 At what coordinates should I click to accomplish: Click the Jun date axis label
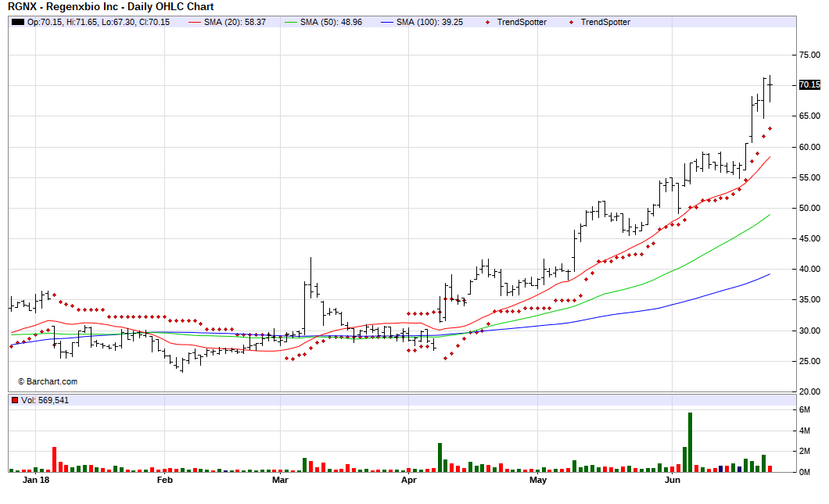pos(672,480)
